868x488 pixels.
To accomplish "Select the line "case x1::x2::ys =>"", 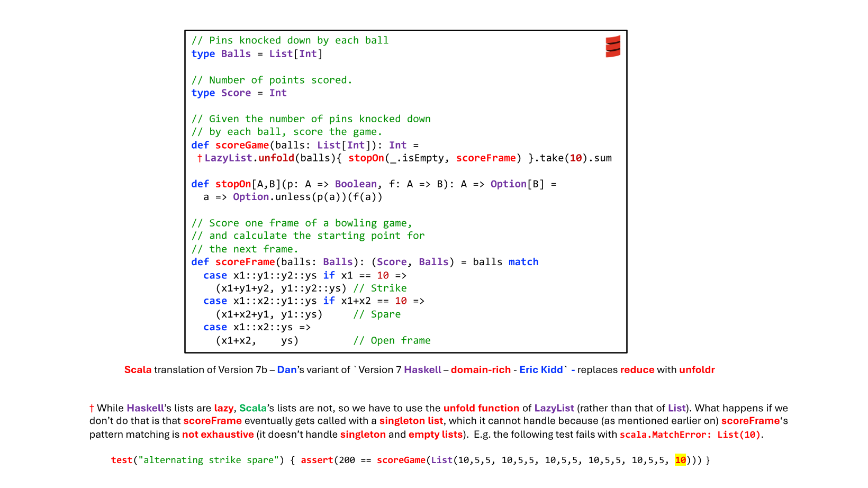I will (257, 327).
